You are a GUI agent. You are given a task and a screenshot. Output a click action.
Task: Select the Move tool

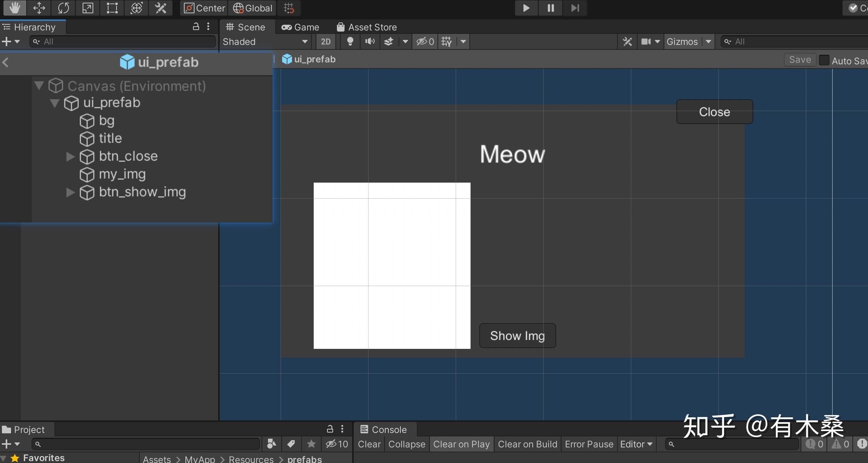pyautogui.click(x=39, y=8)
